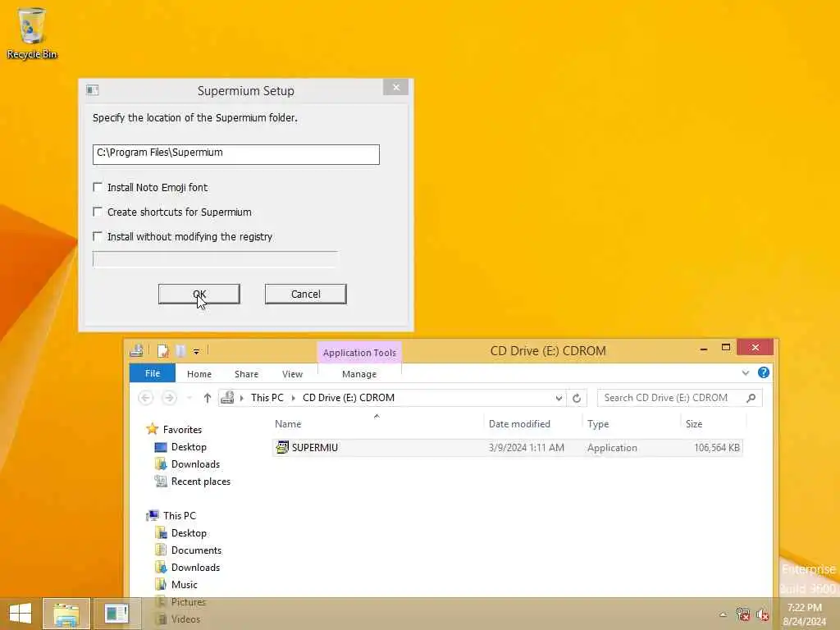Switch to the View ribbon tab
840x630 pixels.
[293, 374]
